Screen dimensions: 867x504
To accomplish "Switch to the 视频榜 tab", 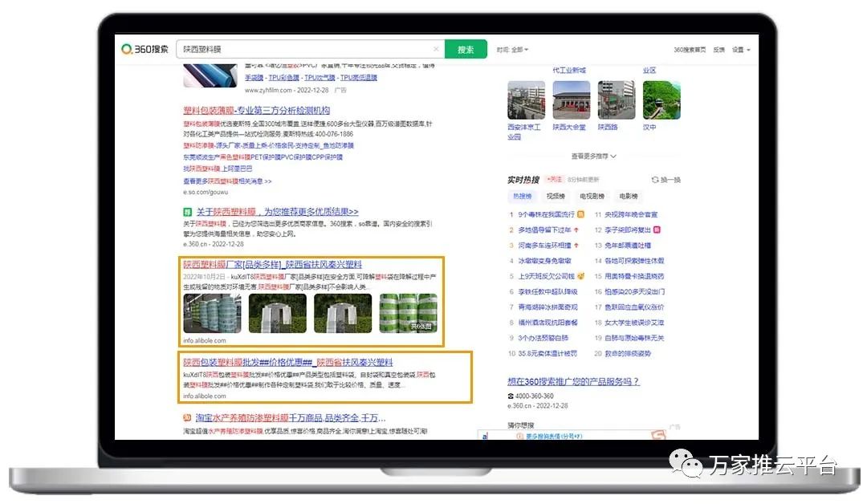I will pos(556,197).
